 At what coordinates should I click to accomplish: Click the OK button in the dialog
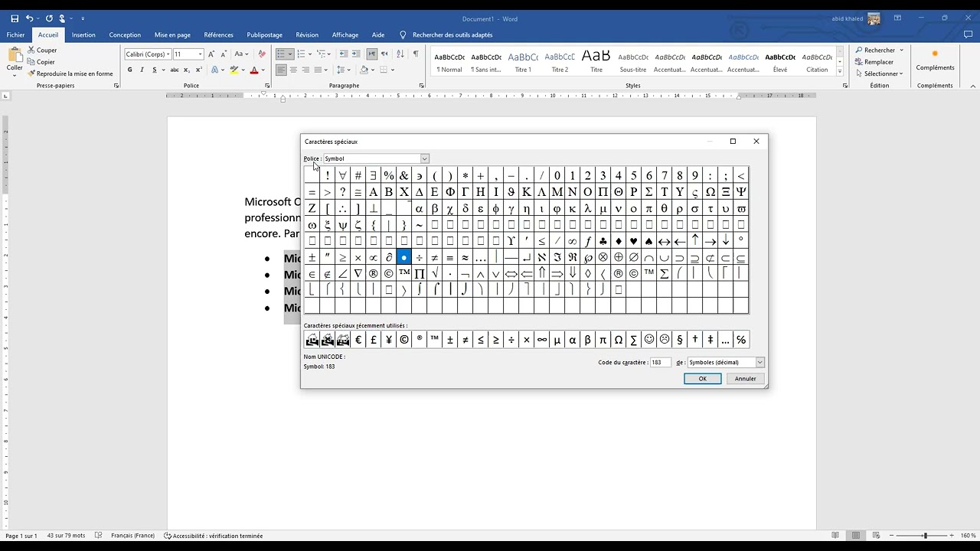click(x=702, y=379)
